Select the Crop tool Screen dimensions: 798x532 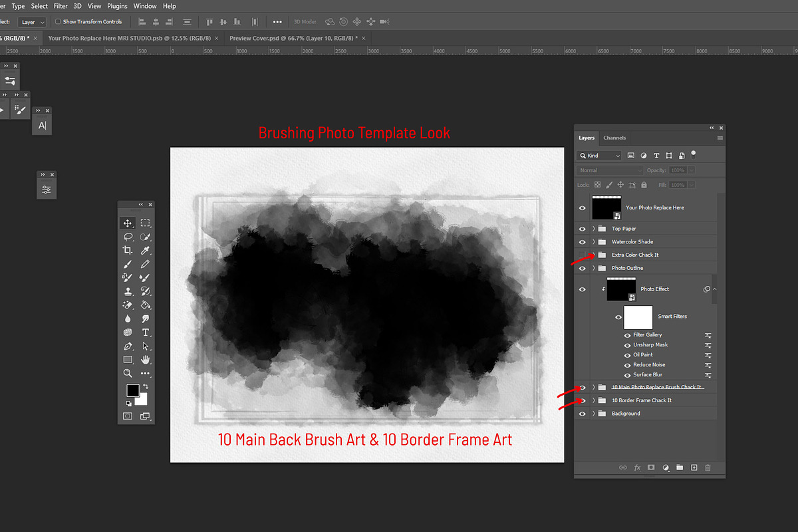[127, 251]
